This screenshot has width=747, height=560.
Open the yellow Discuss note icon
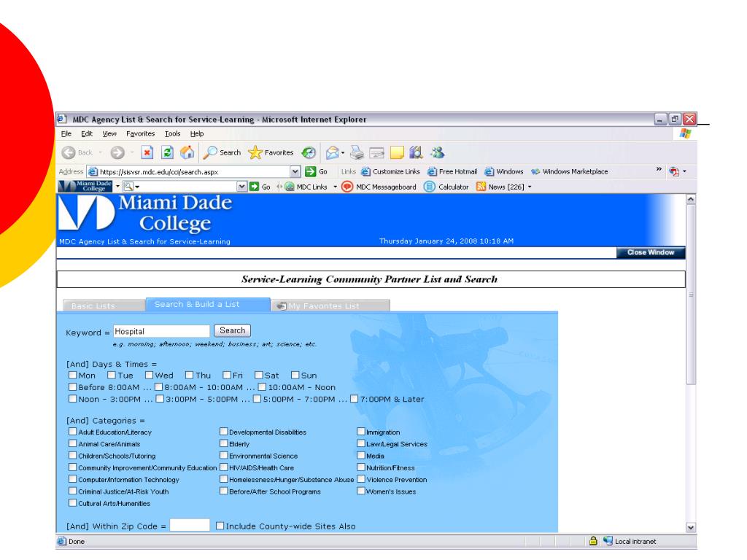click(x=397, y=152)
